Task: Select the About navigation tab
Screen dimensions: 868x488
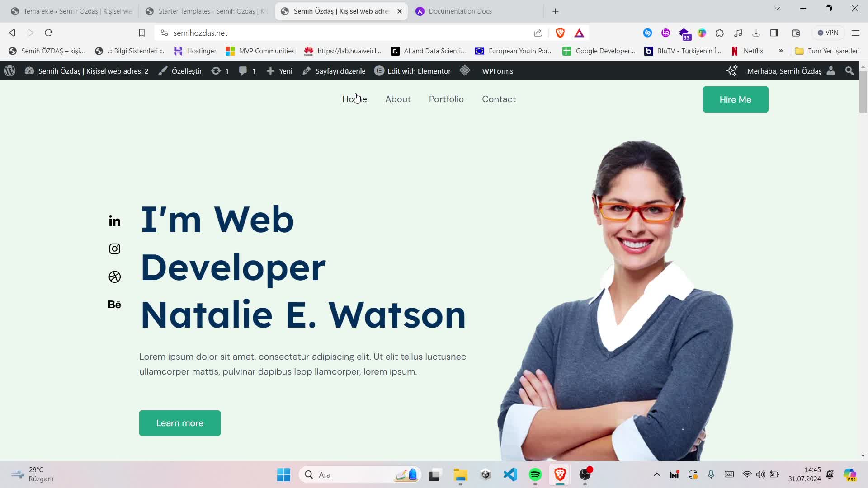Action: (398, 99)
